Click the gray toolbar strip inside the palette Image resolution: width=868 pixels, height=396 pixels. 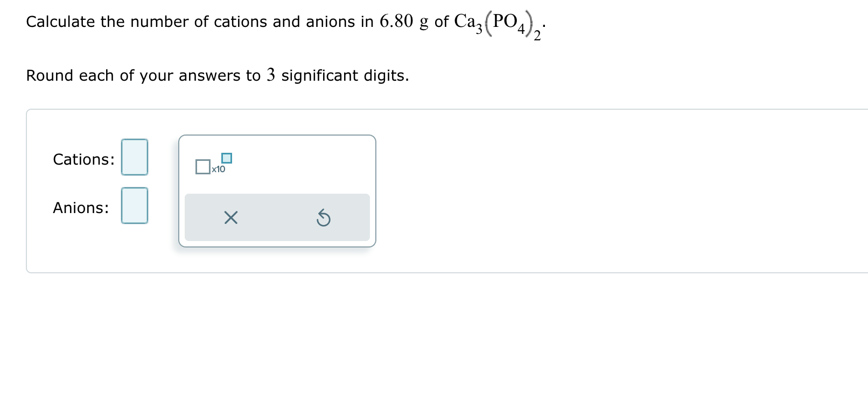pos(277,217)
